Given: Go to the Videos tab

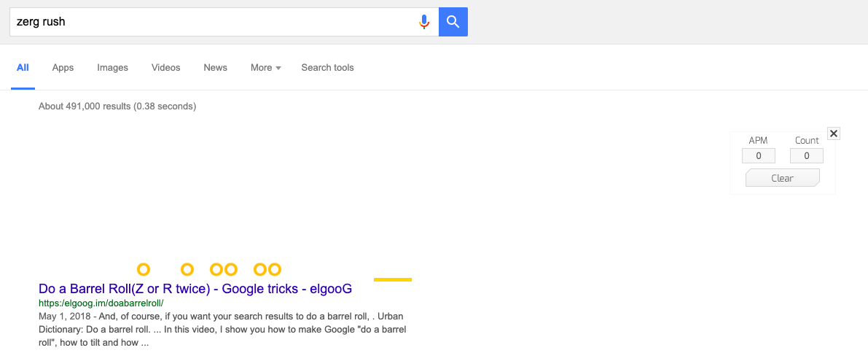Looking at the screenshot, I should 166,68.
